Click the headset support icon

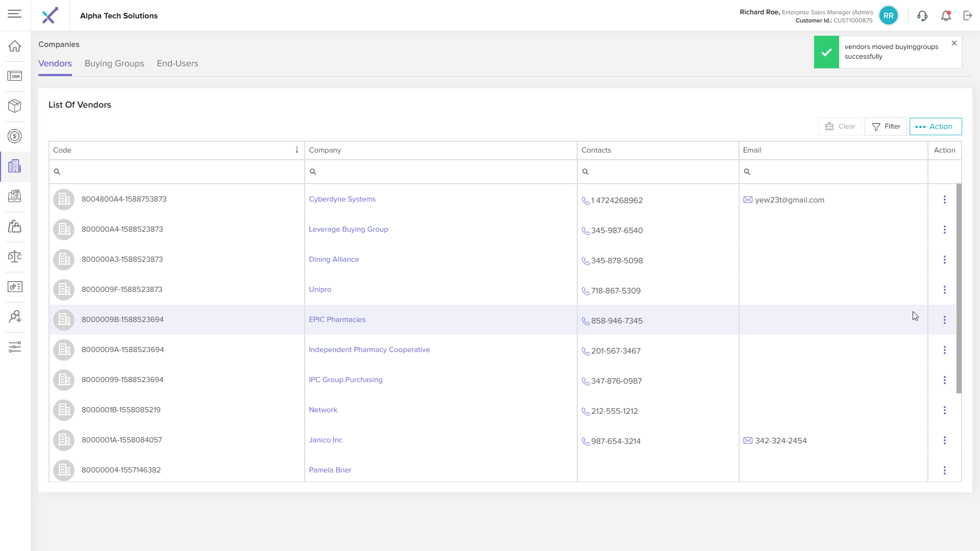[x=922, y=16]
